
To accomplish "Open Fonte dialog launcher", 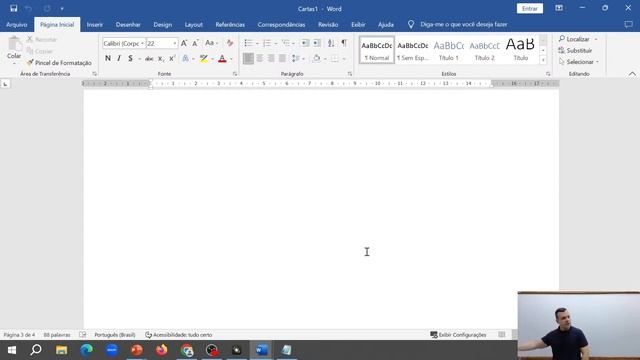I will coord(235,74).
